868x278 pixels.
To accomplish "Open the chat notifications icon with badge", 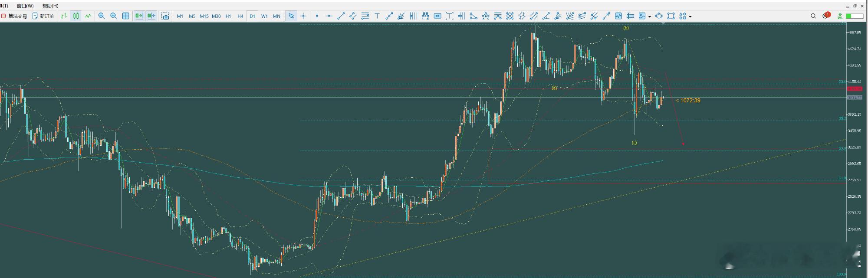I will pos(826,16).
